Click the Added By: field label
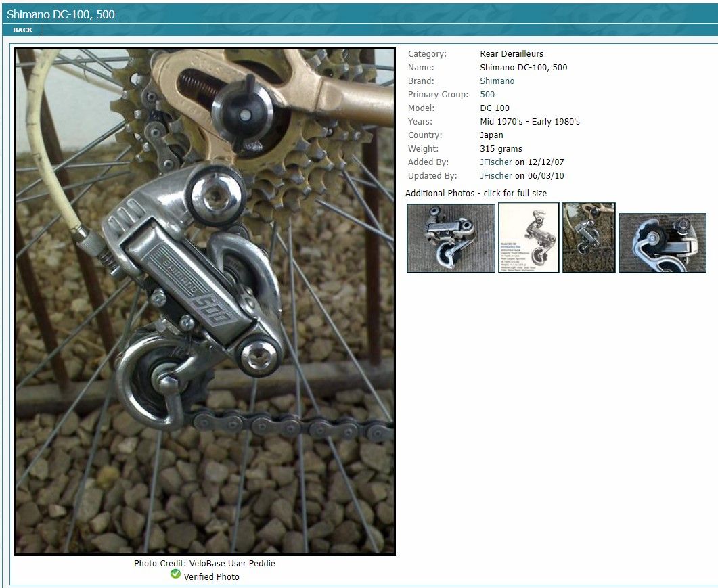This screenshot has width=718, height=588. click(x=428, y=162)
